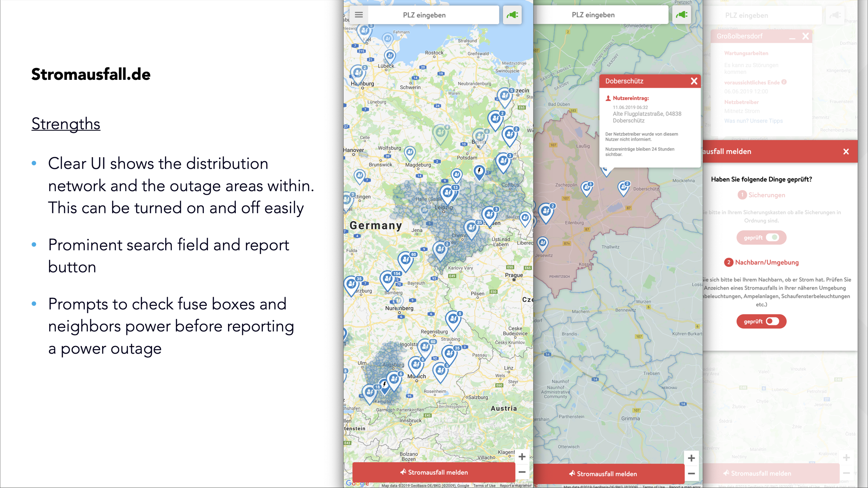Zoom in on the first map

coord(522,457)
